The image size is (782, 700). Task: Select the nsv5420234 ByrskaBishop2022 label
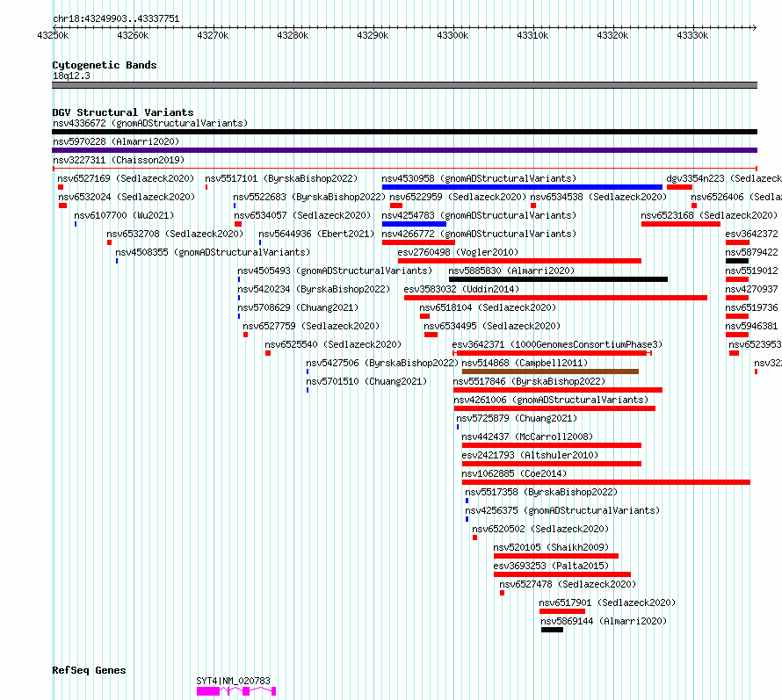click(314, 289)
